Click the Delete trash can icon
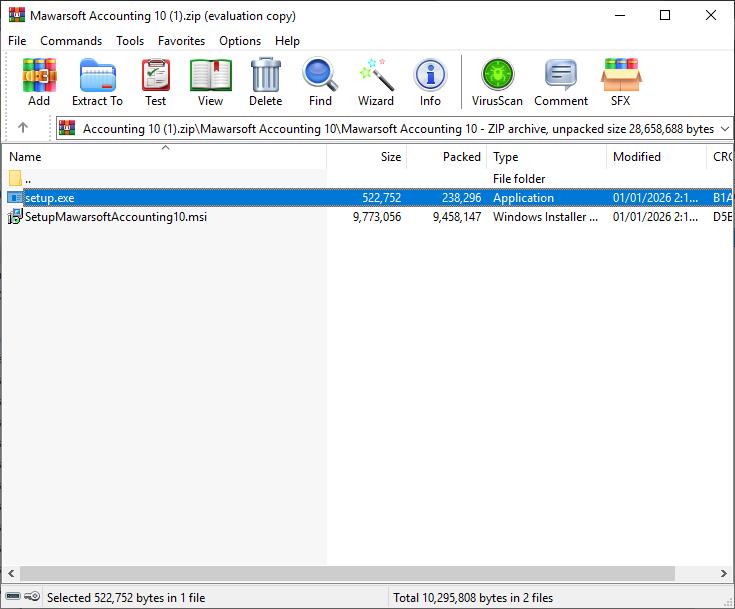The image size is (735, 609). click(x=265, y=82)
